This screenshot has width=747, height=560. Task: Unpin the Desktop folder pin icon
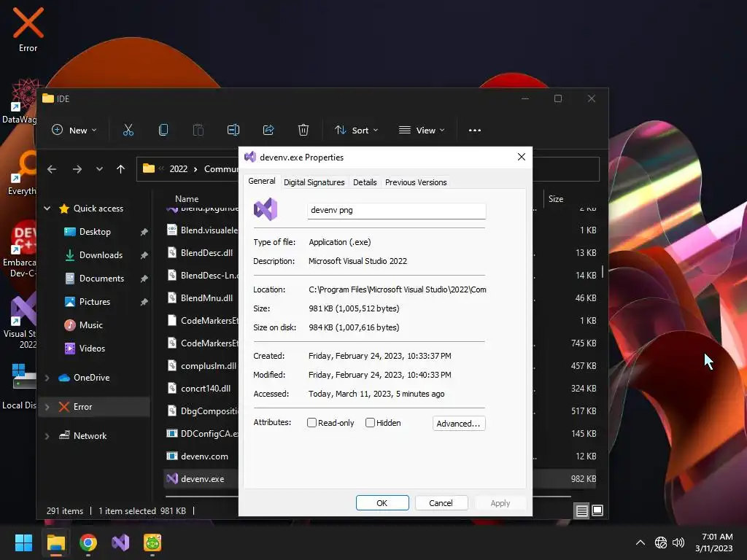coord(144,232)
